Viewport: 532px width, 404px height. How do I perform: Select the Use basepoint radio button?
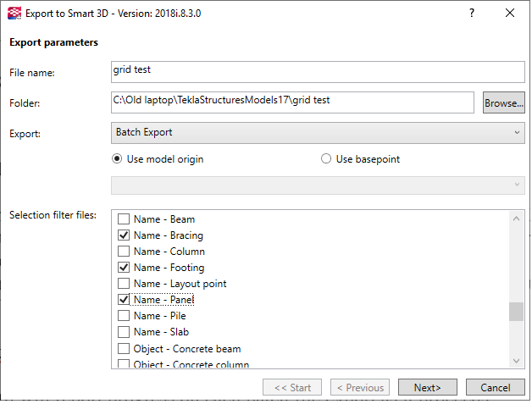326,158
